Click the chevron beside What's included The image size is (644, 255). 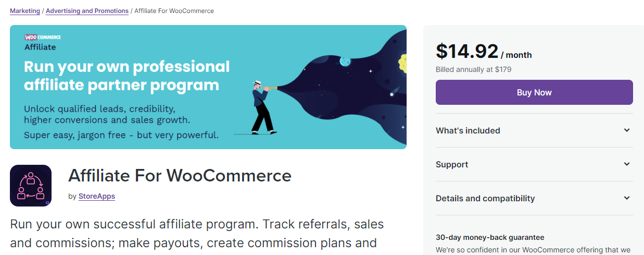(x=627, y=130)
